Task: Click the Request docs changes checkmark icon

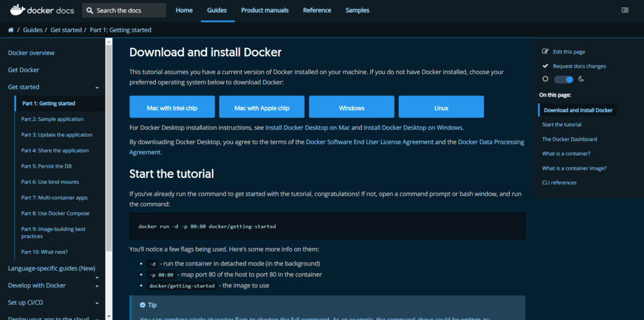Action: coord(545,66)
